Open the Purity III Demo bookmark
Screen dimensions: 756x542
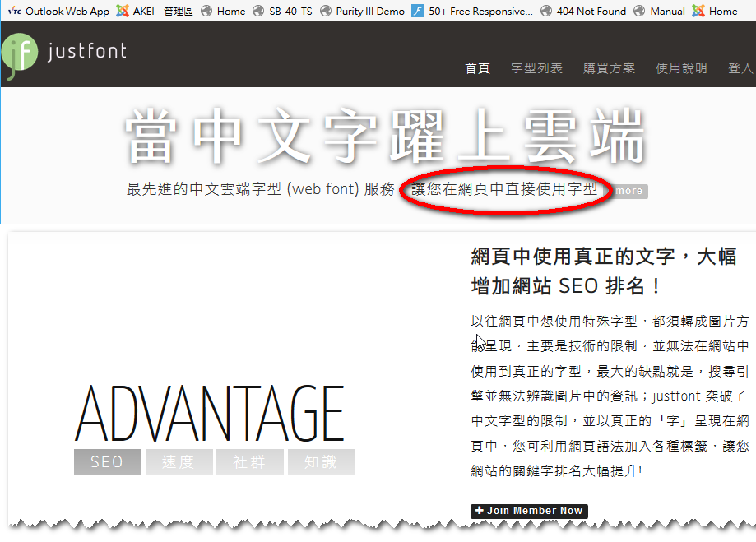[362, 12]
